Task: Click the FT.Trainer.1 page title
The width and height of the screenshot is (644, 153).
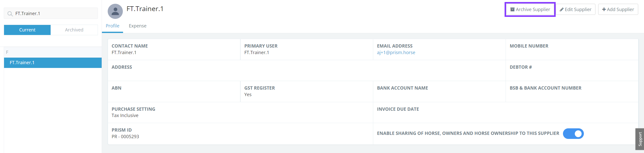Action: (x=145, y=9)
